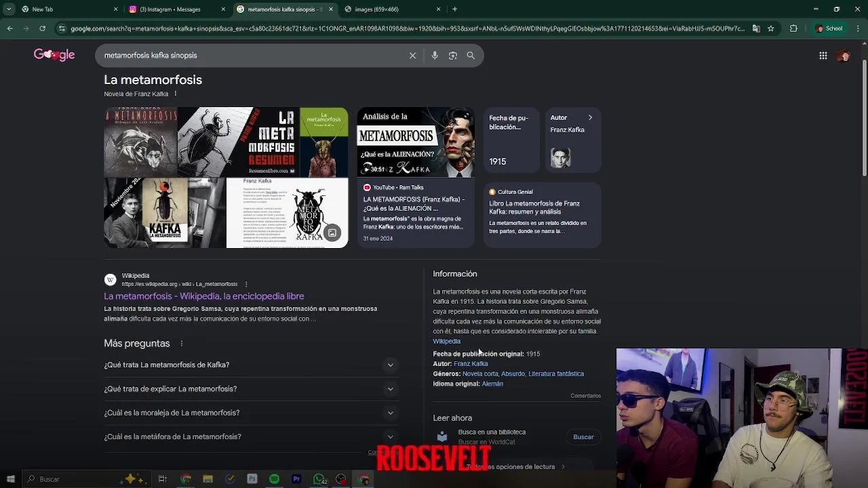Viewport: 868px width, 488px height.
Task: Open the Absurdo genre link
Action: [x=513, y=373]
